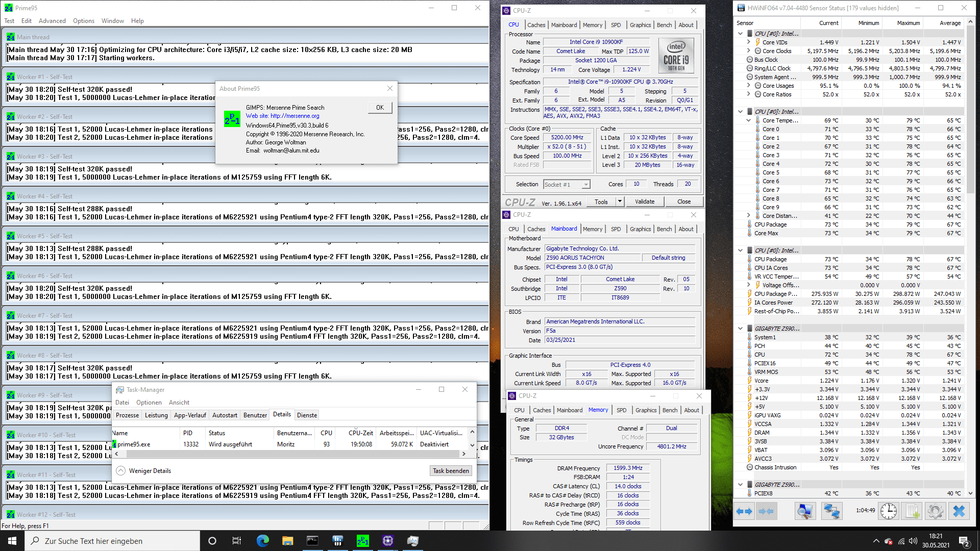Sort by CPU-Zeit column header
Viewport: 980px width, 551px height.
tap(361, 433)
